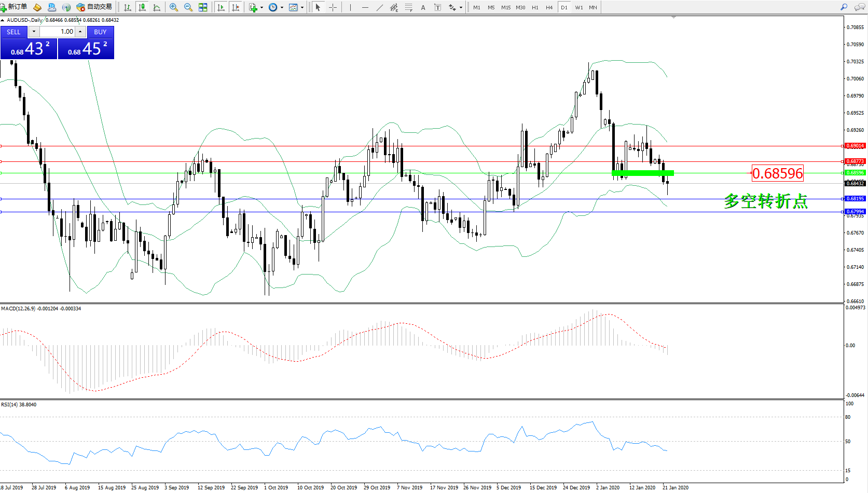Click the SELL button
Image resolution: width=868 pixels, height=493 pixels.
[13, 32]
